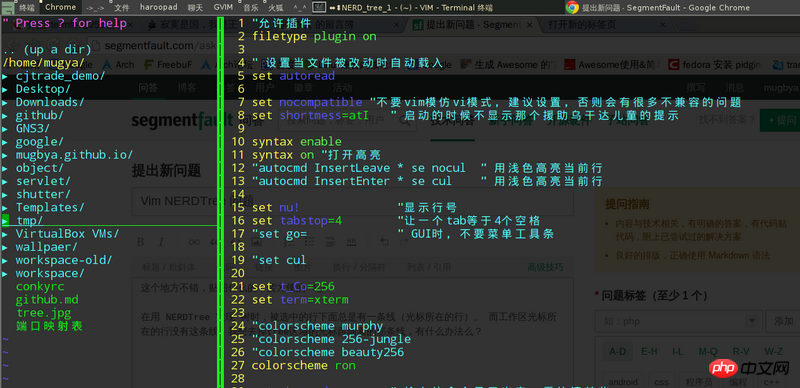Viewport: 800px width, 388px height.
Task: Place cursor on 'set autoread' line
Action: [x=293, y=76]
